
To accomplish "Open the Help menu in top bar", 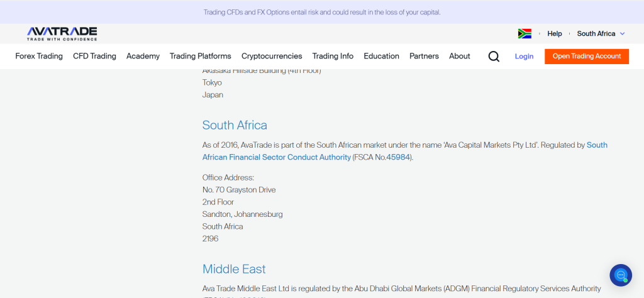I will [x=554, y=34].
